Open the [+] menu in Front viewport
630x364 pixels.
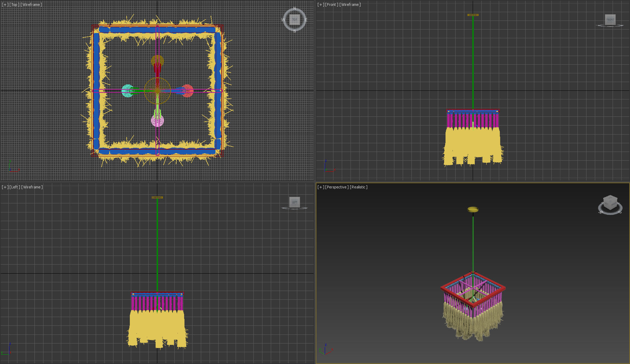(321, 5)
